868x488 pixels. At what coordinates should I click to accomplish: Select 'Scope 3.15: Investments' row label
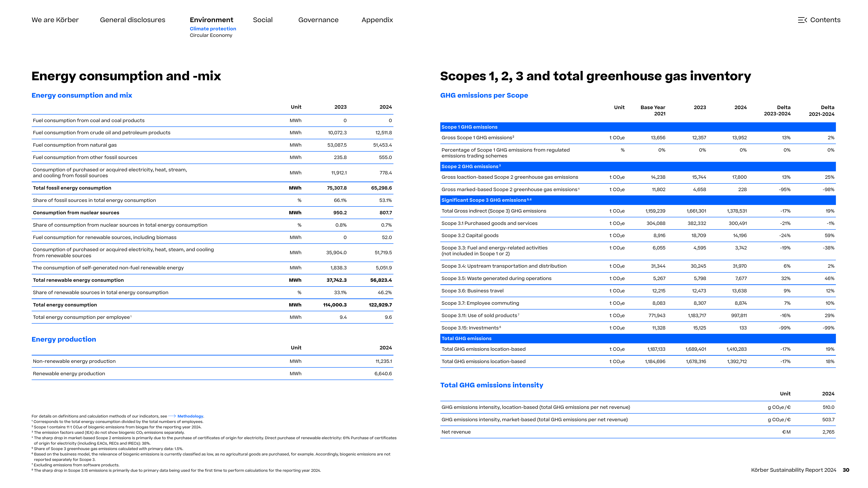[471, 328]
